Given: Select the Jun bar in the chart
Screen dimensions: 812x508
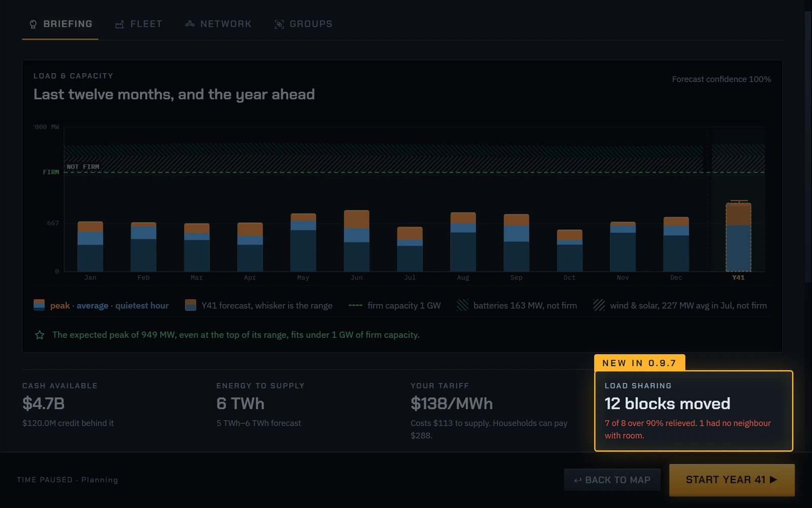Looking at the screenshot, I should [357, 241].
